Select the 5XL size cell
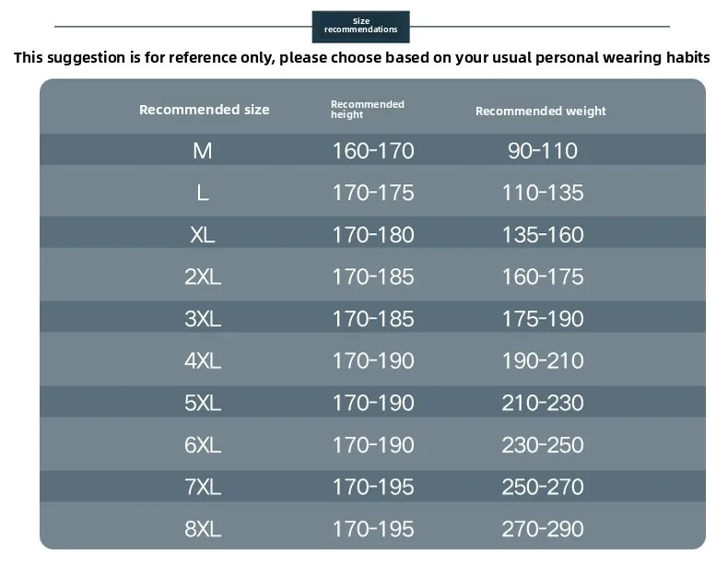 [203, 403]
